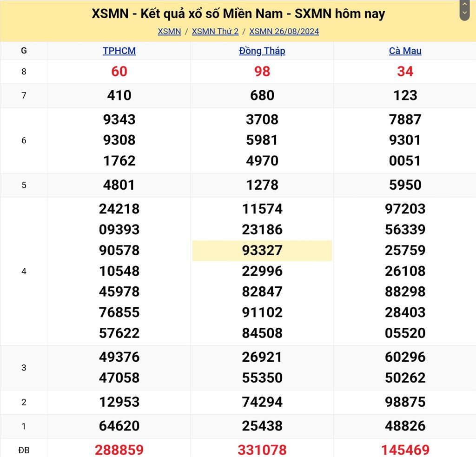
Task: Click the red G8 number 60
Action: click(x=119, y=72)
